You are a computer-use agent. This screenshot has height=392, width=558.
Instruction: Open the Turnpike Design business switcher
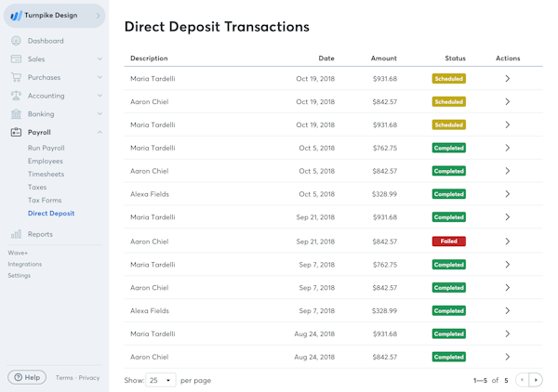(98, 16)
